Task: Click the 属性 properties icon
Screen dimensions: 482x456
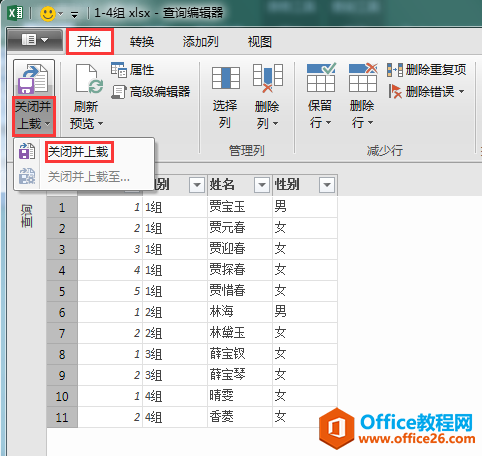Action: point(119,70)
